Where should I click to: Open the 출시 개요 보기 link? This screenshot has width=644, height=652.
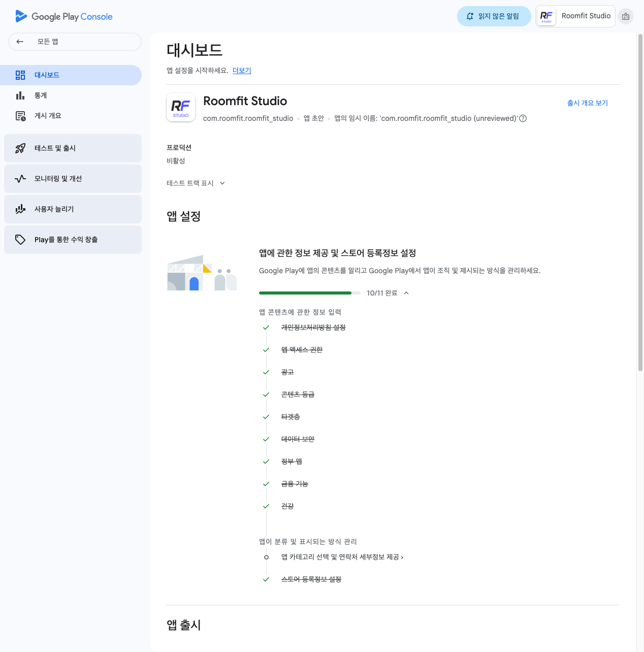[587, 103]
